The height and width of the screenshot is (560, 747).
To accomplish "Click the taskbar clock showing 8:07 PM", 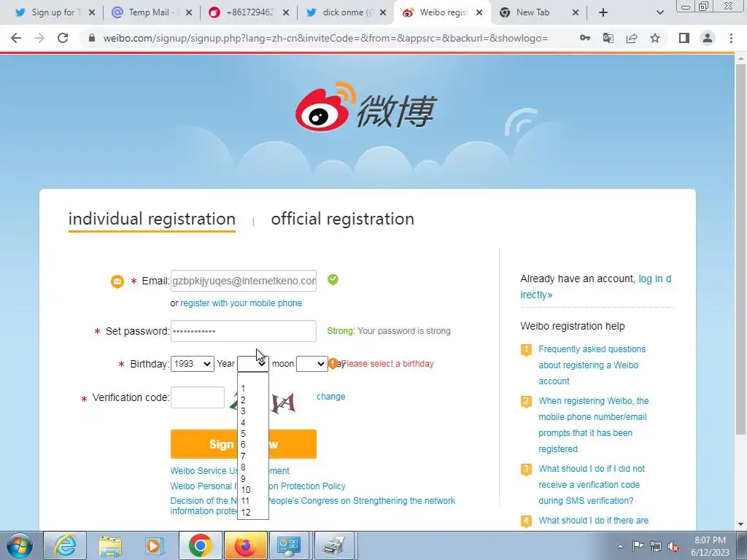I will pyautogui.click(x=710, y=546).
